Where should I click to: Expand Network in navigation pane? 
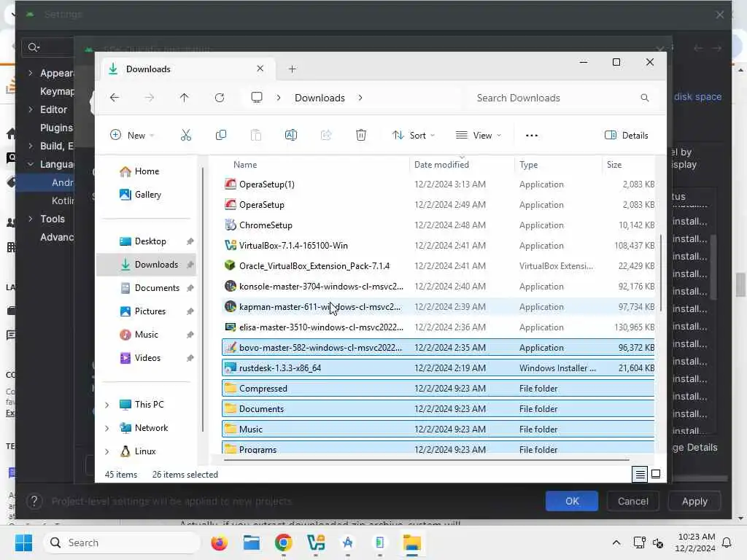click(107, 428)
